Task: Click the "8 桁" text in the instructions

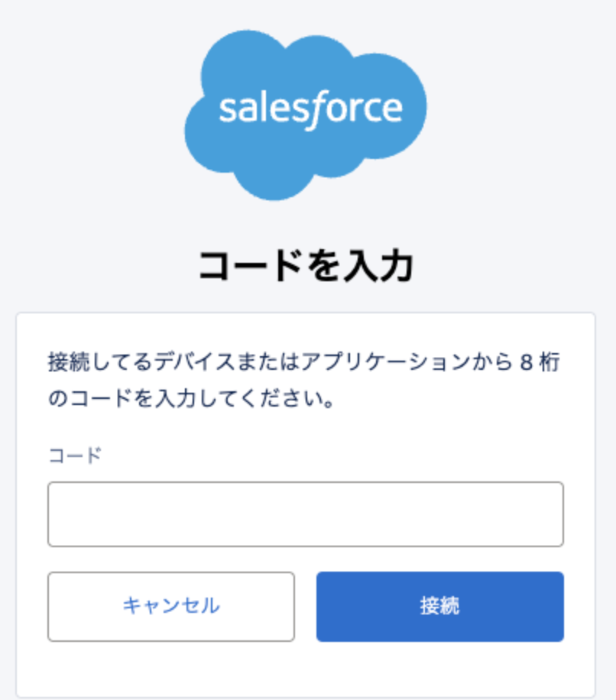Action: pos(540,361)
